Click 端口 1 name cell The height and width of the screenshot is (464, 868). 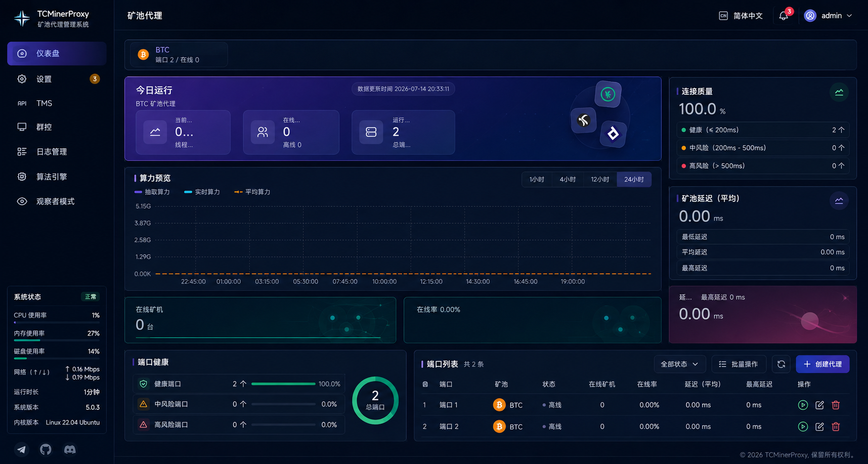point(448,405)
